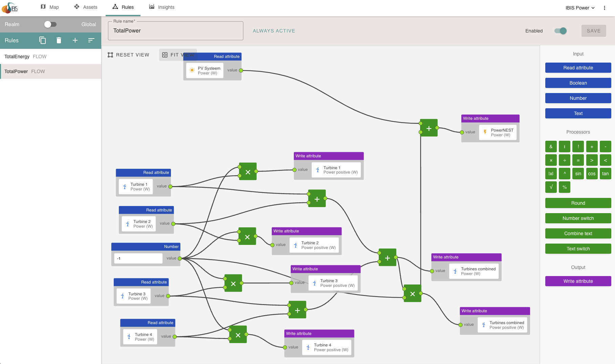Viewport: 615px width, 364px height.
Task: Add the power (^) processor
Action: tap(565, 174)
